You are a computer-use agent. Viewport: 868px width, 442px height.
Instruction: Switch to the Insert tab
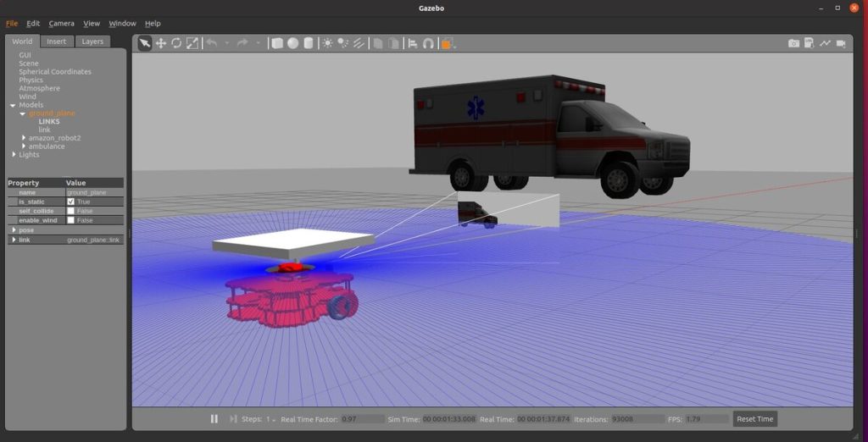(x=57, y=41)
